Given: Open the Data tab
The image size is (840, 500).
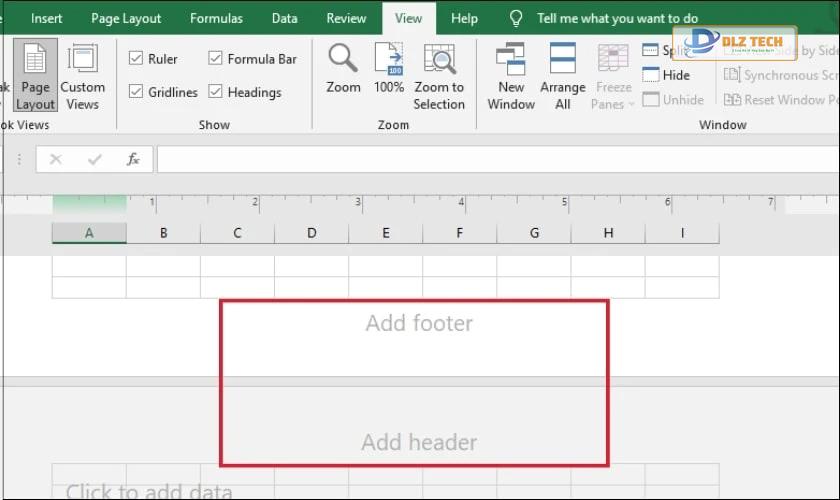Looking at the screenshot, I should click(284, 18).
